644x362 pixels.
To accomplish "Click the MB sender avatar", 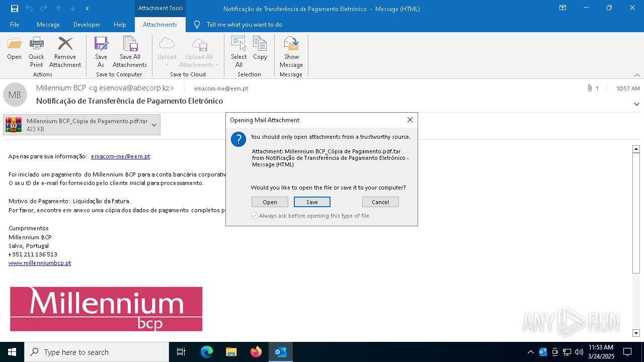I will (15, 95).
